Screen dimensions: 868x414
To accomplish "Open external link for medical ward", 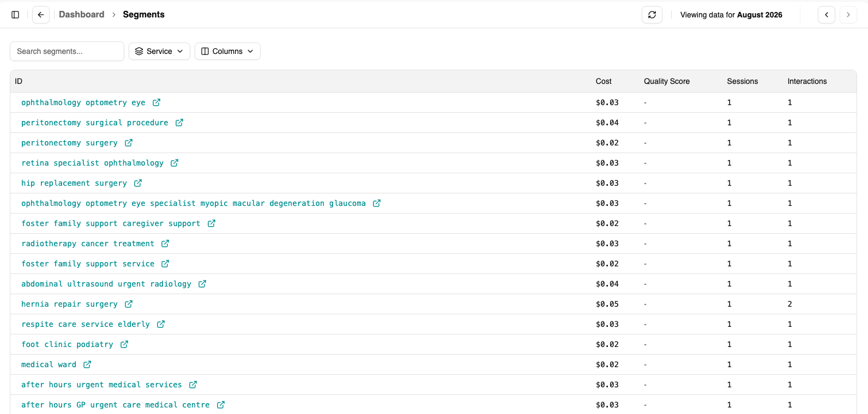I will [87, 364].
